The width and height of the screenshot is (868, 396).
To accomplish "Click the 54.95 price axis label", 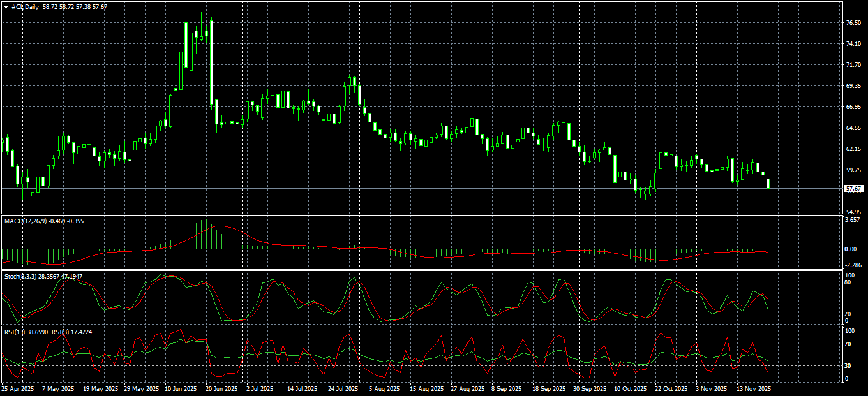I will pos(853,212).
